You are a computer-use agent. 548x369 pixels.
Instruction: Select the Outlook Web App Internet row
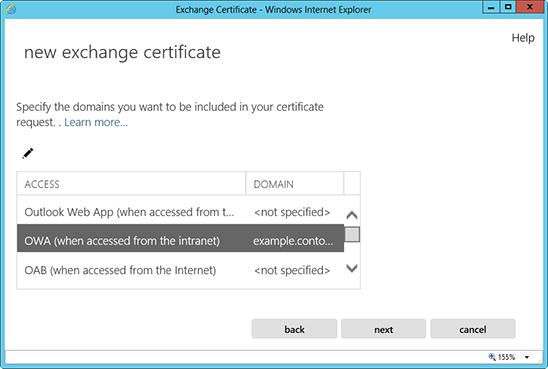[x=180, y=212]
